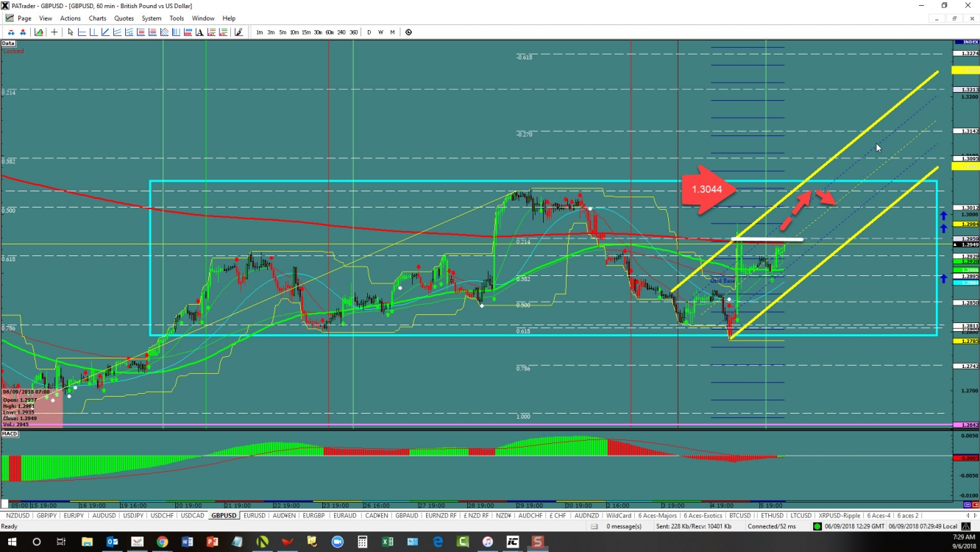Open Outlook from the taskbar
Viewport: 980px width, 552px height.
tap(112, 542)
